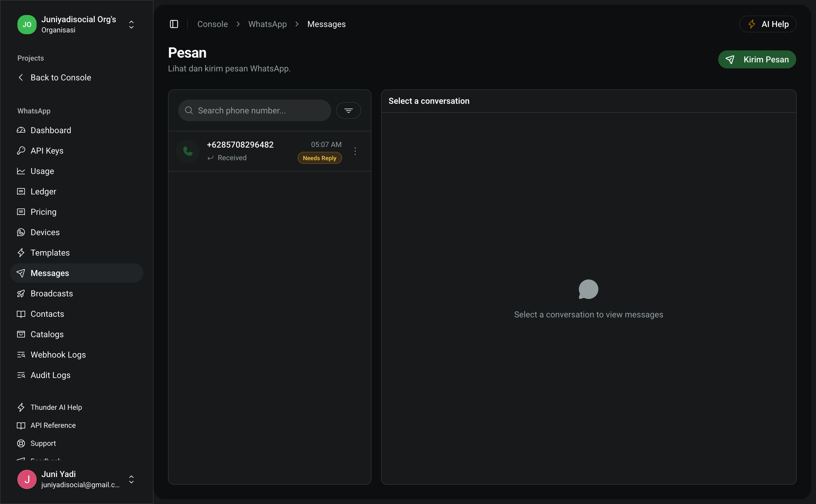Image resolution: width=816 pixels, height=504 pixels.
Task: Go to Contacts
Action: 77,314
